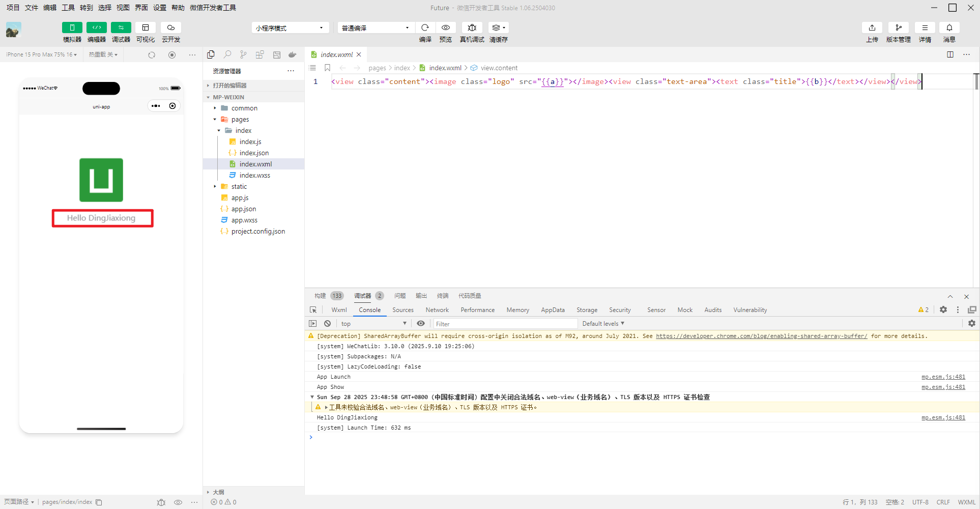Click the compile refresh icon
Viewport: 980px width, 509px height.
[x=425, y=27]
